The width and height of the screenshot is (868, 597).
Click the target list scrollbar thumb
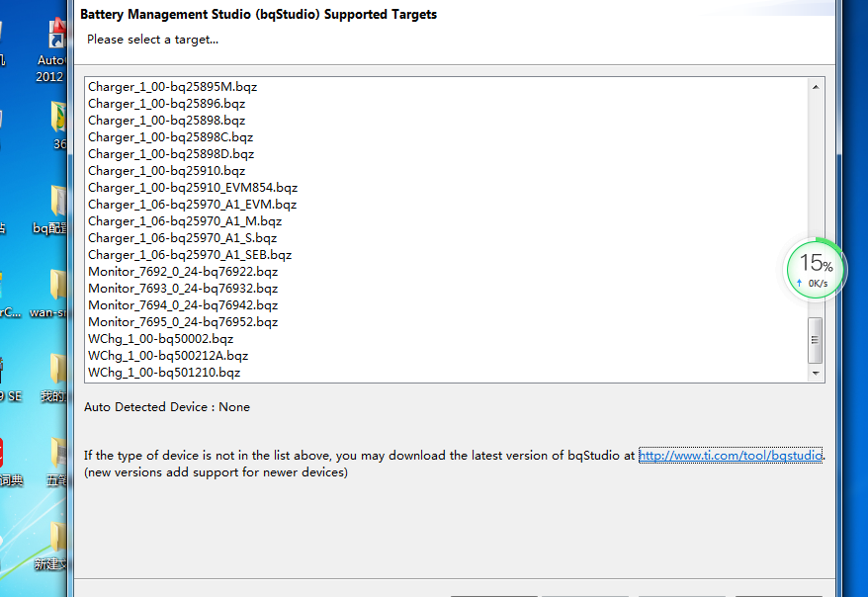point(816,340)
